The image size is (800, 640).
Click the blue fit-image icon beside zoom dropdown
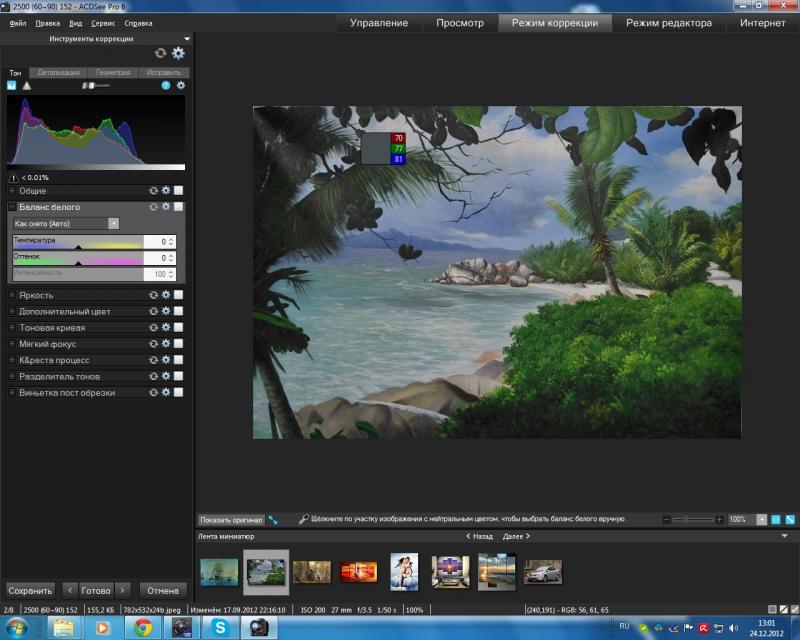[776, 520]
